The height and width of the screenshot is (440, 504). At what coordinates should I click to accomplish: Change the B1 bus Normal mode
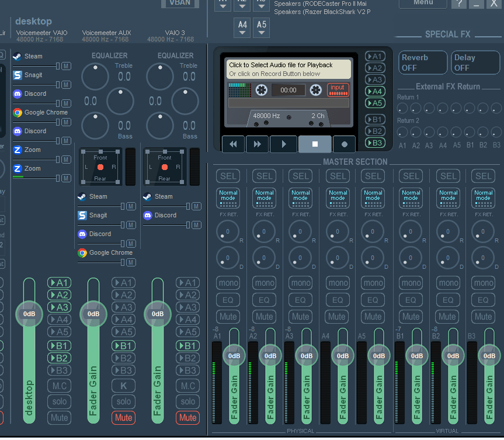point(411,198)
